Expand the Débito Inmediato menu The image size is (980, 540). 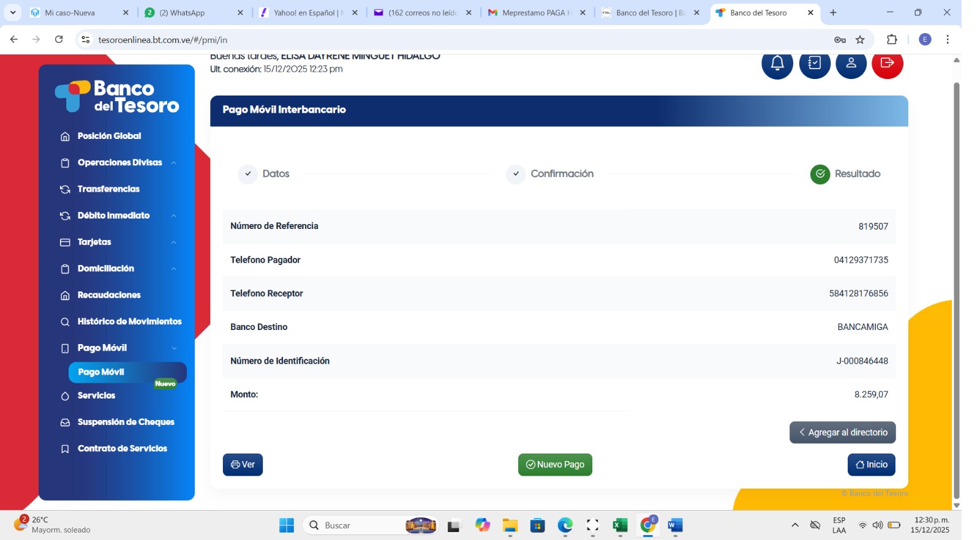[x=113, y=216]
